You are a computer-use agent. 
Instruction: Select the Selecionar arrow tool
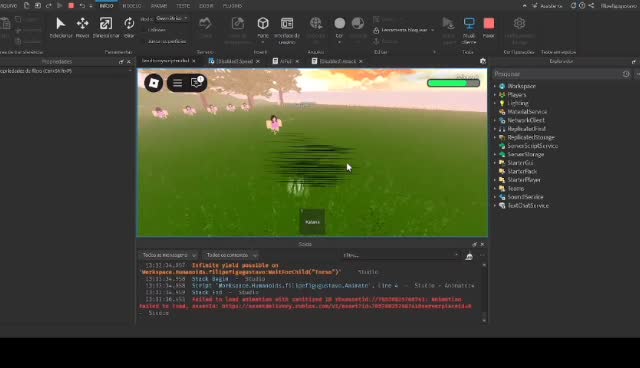pyautogui.click(x=61, y=27)
